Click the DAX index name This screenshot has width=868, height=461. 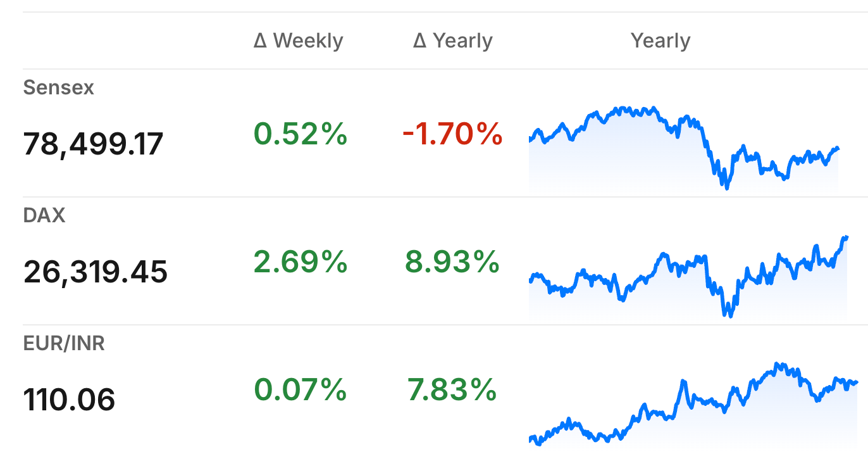tap(44, 215)
